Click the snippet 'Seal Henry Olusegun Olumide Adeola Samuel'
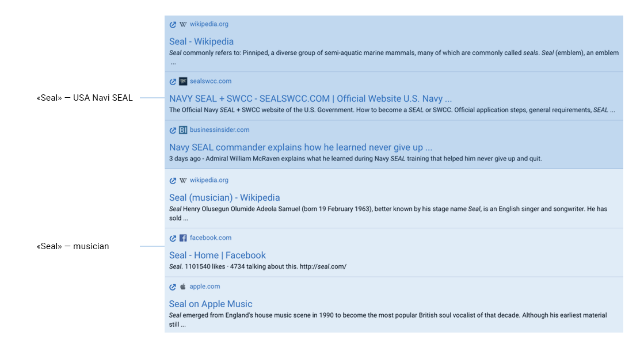The image size is (644, 355). click(x=388, y=213)
